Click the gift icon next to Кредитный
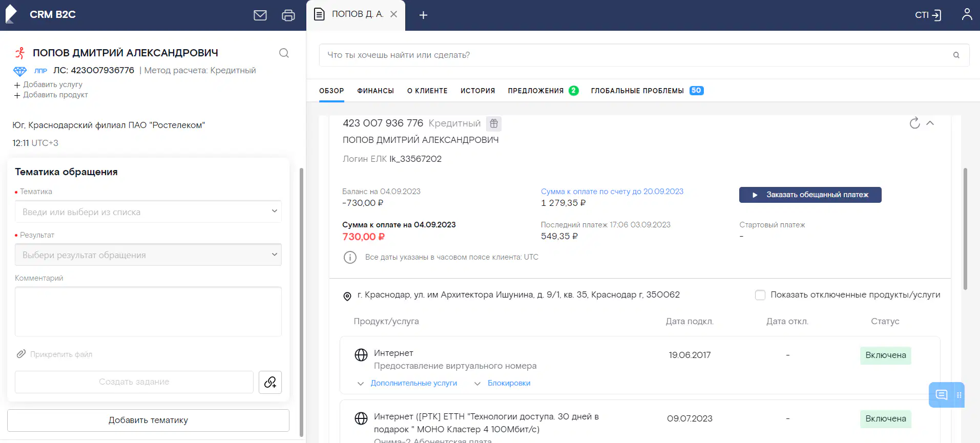Screen dimensions: 980x443 point(494,123)
